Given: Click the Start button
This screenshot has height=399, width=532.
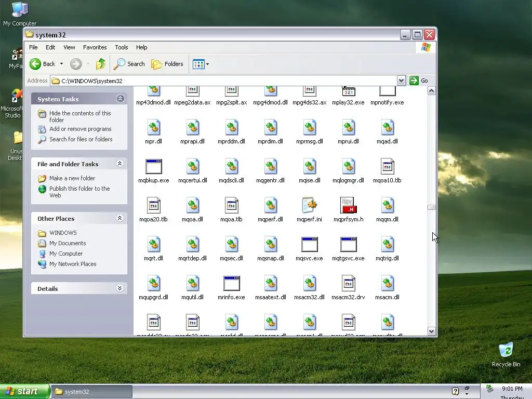Looking at the screenshot, I should (x=24, y=392).
